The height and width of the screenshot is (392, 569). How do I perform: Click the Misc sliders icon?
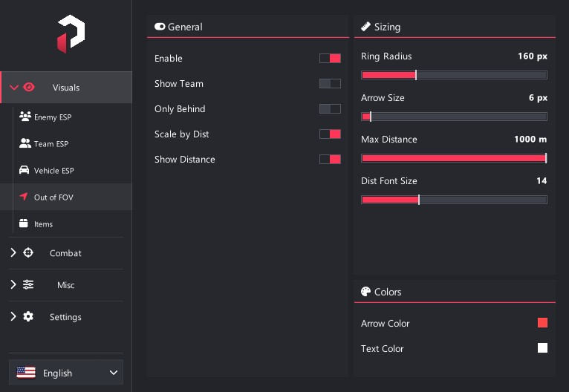pos(28,284)
